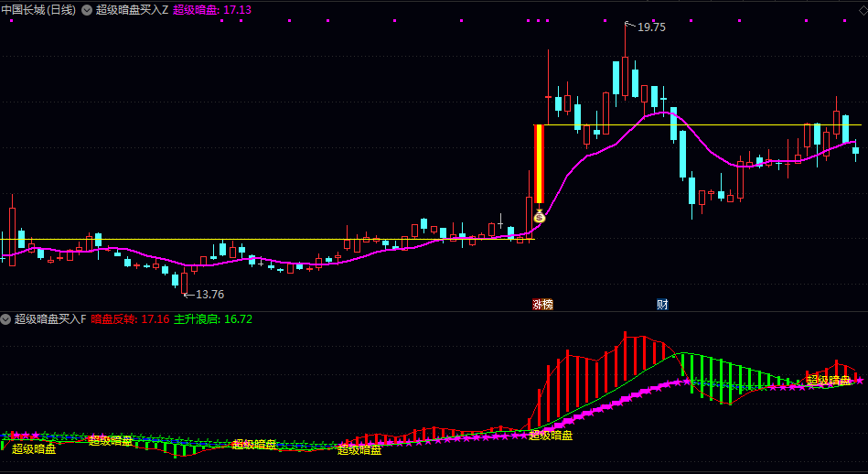This screenshot has width=868, height=474.
Task: Select the tall yellow-red limit-up candle
Action: pos(539,164)
